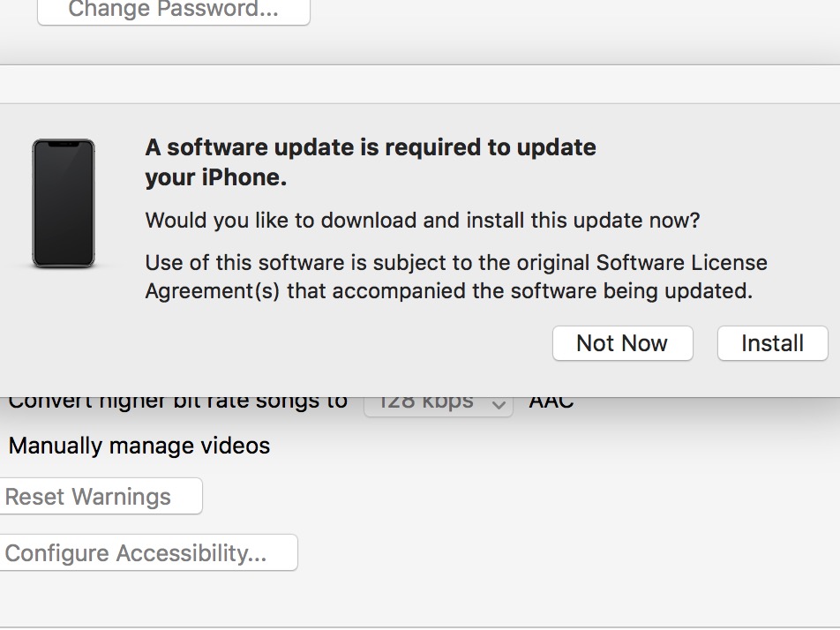Click the Reset Warnings button
The image size is (840, 630).
tap(101, 496)
